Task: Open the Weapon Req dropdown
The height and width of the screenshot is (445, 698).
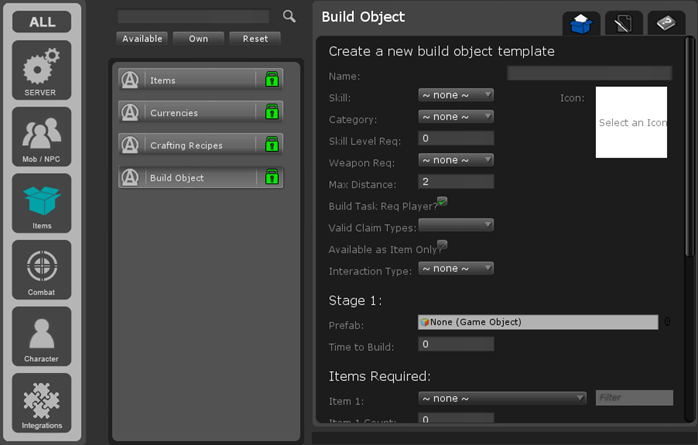Action: point(456,160)
